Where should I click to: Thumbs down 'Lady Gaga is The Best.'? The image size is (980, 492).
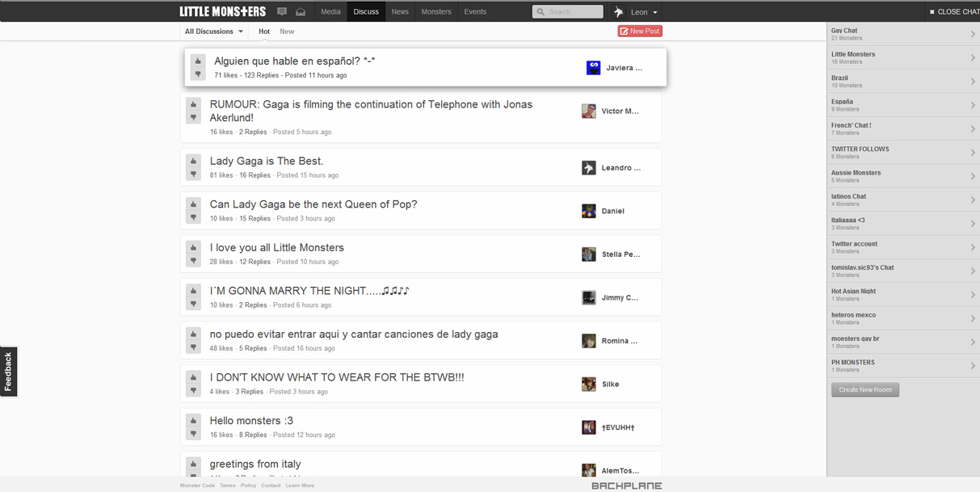pos(193,175)
